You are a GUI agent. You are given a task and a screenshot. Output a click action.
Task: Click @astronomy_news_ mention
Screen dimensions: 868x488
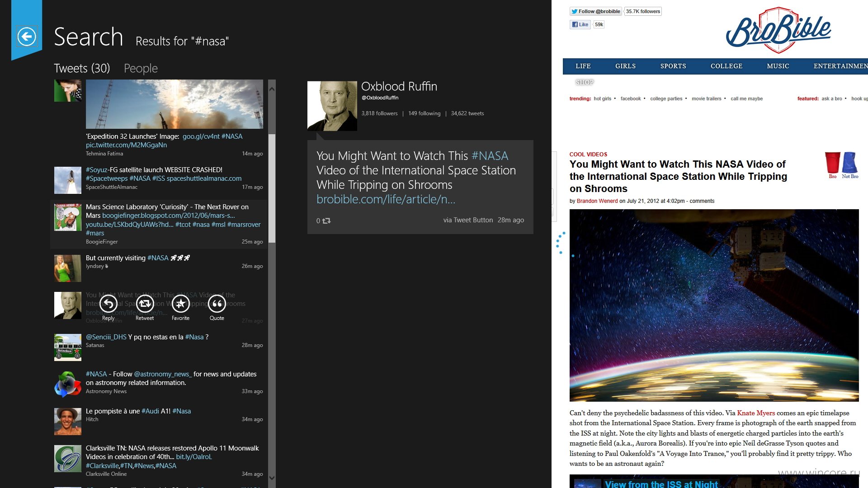point(163,374)
